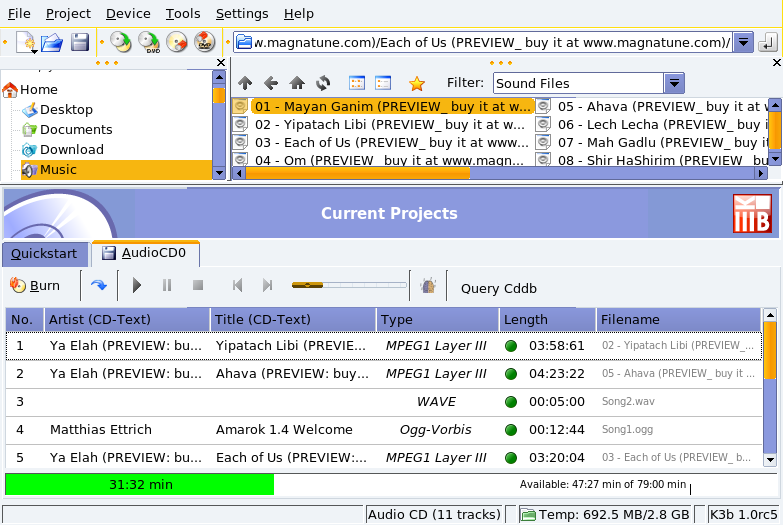This screenshot has width=783, height=525.
Task: Close the folder tree panel
Action: (x=220, y=62)
